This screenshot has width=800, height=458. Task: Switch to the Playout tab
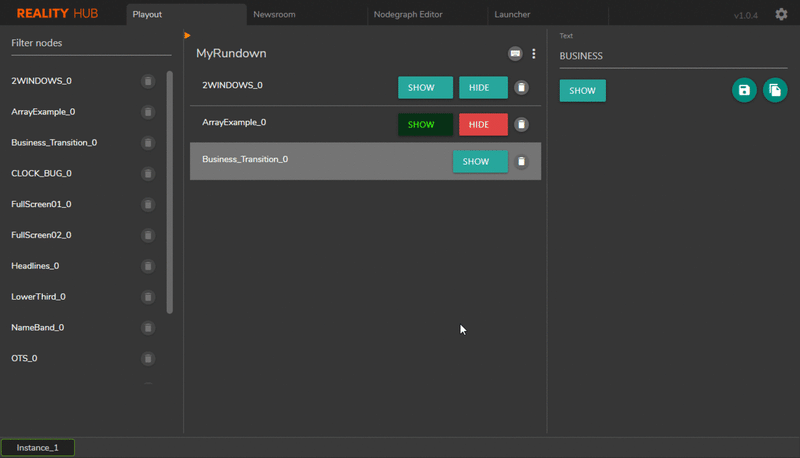click(186, 14)
